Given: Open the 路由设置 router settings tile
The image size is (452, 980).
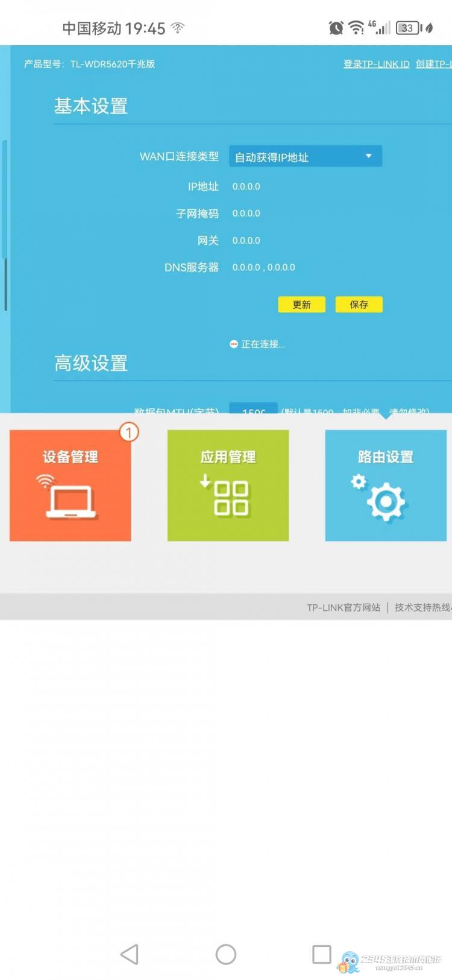Looking at the screenshot, I should (386, 485).
